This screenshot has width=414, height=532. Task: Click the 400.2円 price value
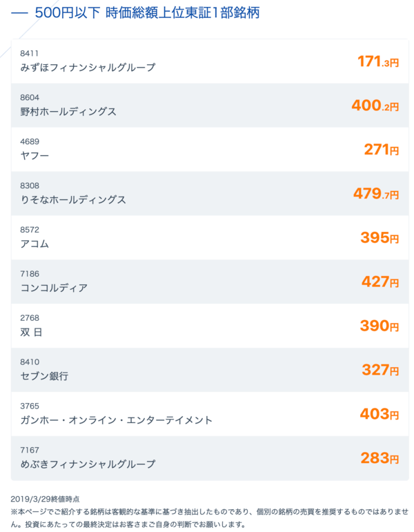(375, 106)
